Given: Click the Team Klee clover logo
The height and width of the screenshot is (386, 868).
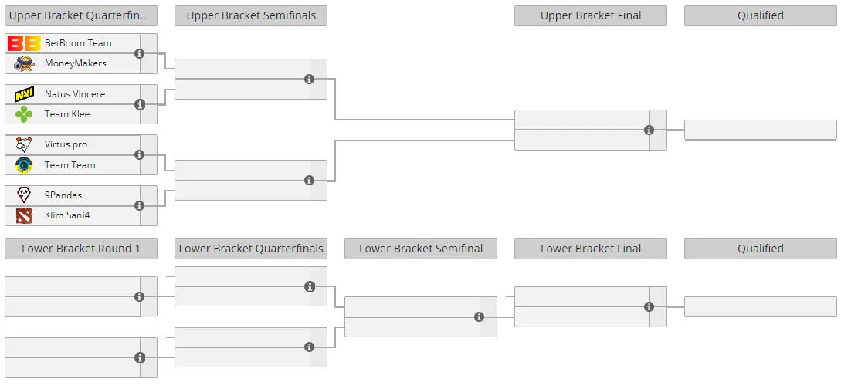Looking at the screenshot, I should (x=24, y=114).
